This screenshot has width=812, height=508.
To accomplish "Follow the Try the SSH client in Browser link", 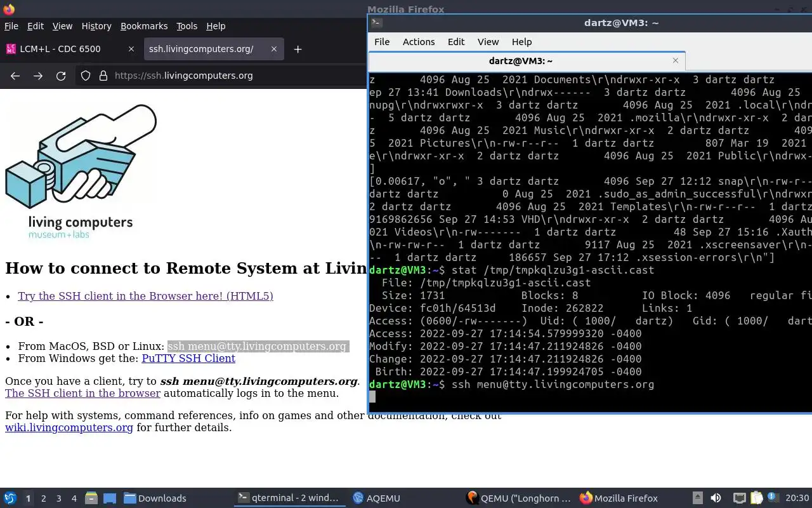I will (145, 296).
